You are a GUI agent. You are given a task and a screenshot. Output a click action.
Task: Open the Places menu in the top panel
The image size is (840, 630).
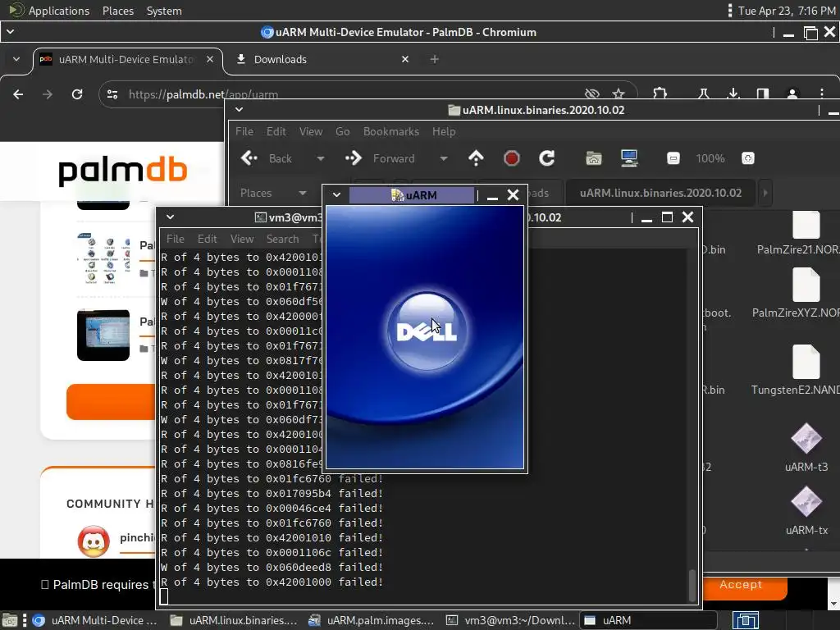tap(118, 11)
